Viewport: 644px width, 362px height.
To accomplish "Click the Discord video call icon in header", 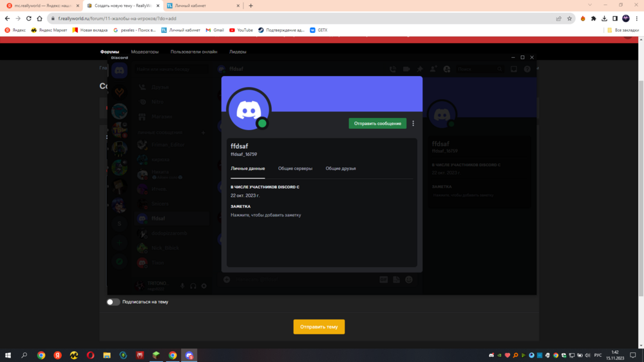I will click(406, 69).
